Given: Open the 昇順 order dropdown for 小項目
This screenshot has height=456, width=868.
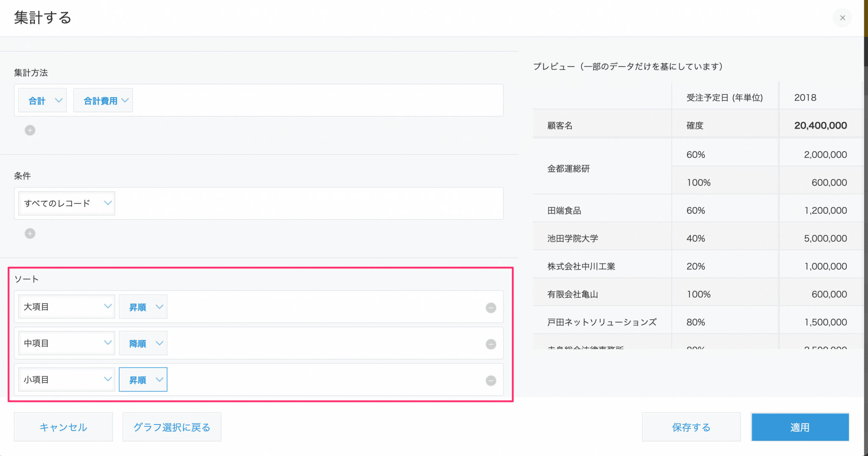Looking at the screenshot, I should point(143,380).
